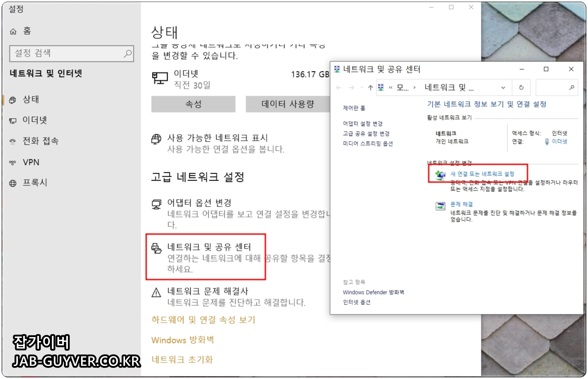Image resolution: width=588 pixels, height=379 pixels.
Task: Open 인터넷 옵션 link
Action: point(356,302)
